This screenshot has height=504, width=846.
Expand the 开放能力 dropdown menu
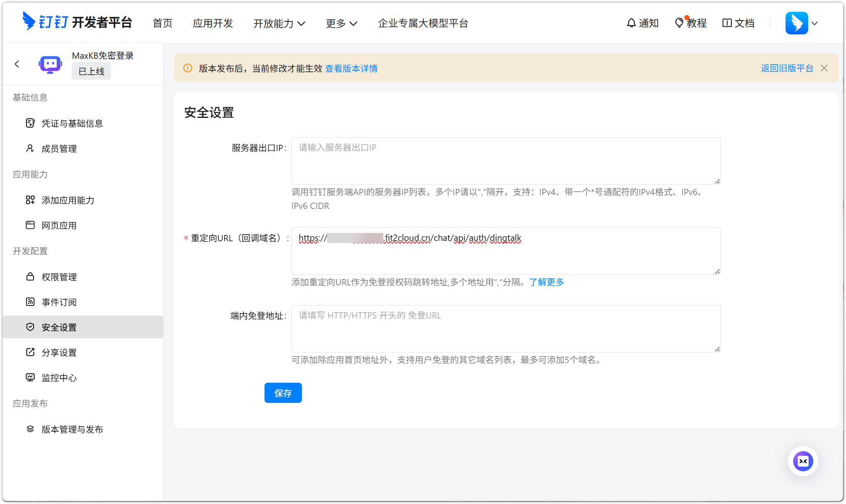(x=279, y=24)
